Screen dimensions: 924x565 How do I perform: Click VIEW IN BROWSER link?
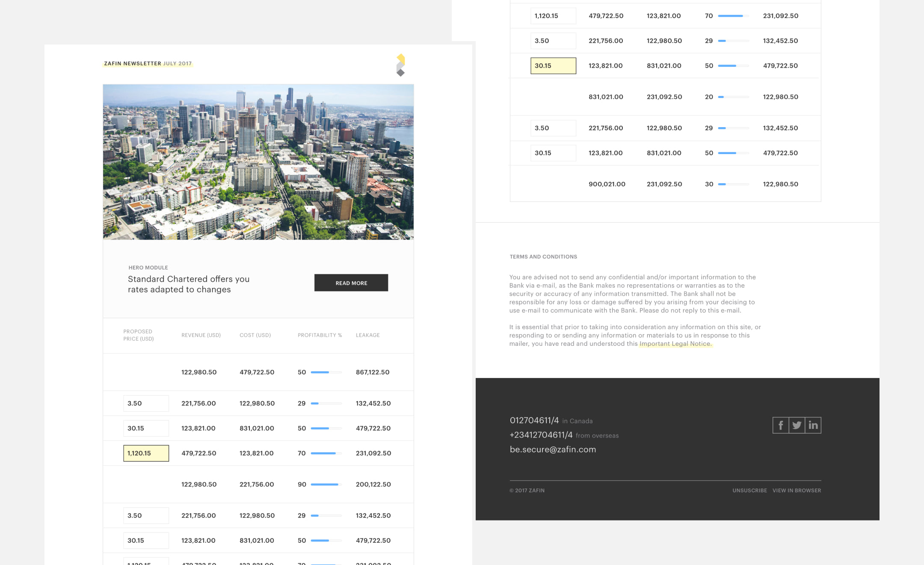point(797,491)
